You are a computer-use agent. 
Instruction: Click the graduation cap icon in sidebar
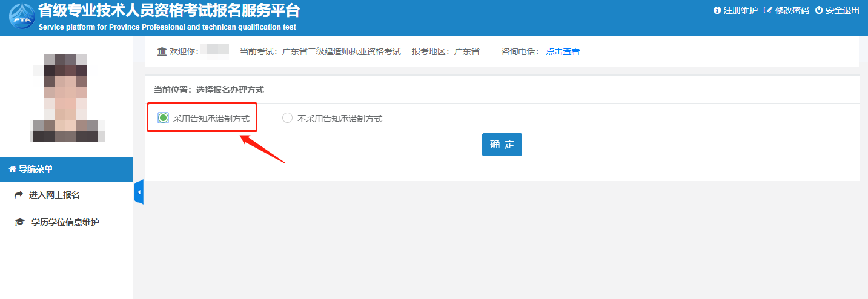click(19, 223)
